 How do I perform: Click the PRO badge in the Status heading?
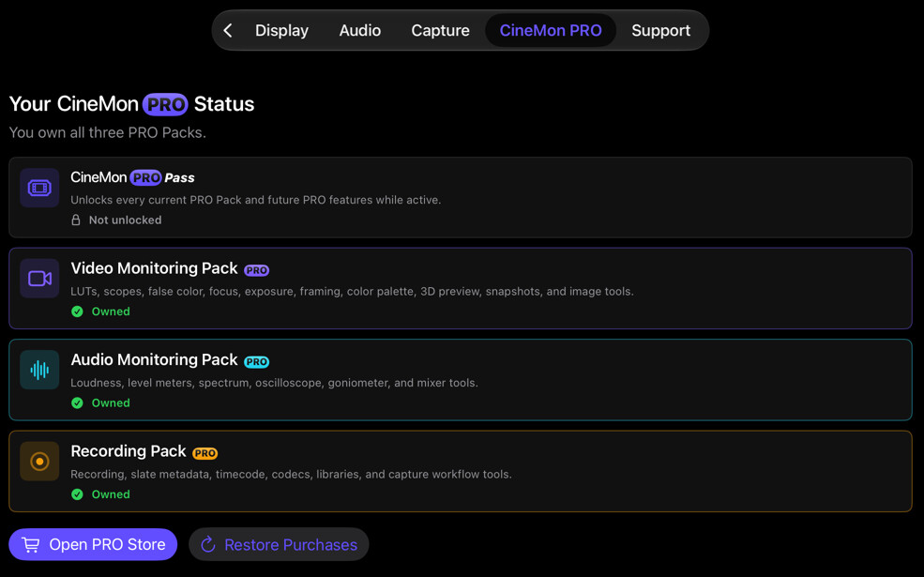click(165, 104)
